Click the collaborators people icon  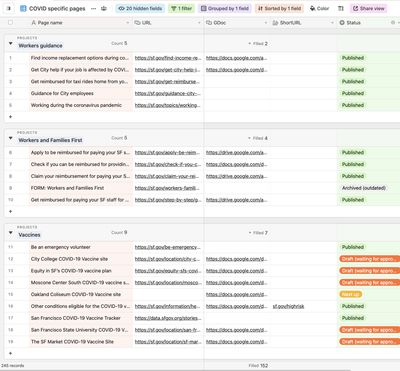(104, 8)
